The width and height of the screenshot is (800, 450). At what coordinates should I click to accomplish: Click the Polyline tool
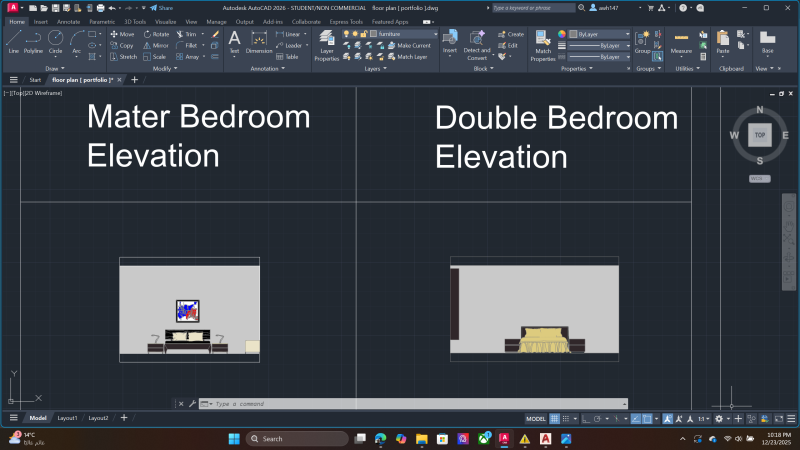coord(33,40)
